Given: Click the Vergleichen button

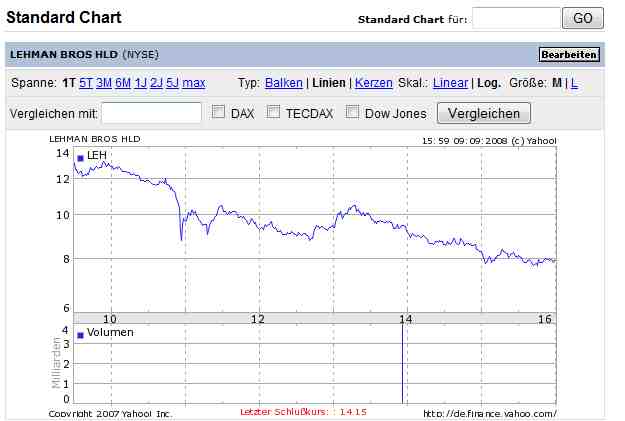Looking at the screenshot, I should click(484, 113).
